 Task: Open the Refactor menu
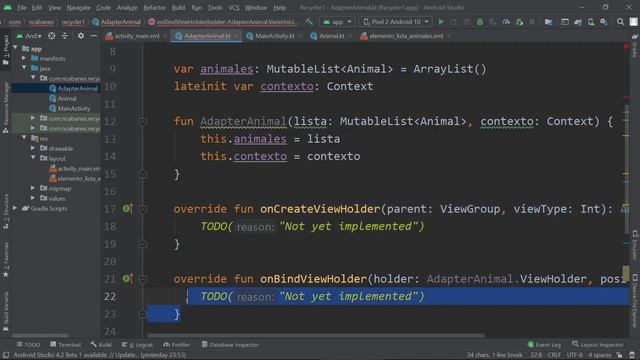pyautogui.click(x=154, y=7)
